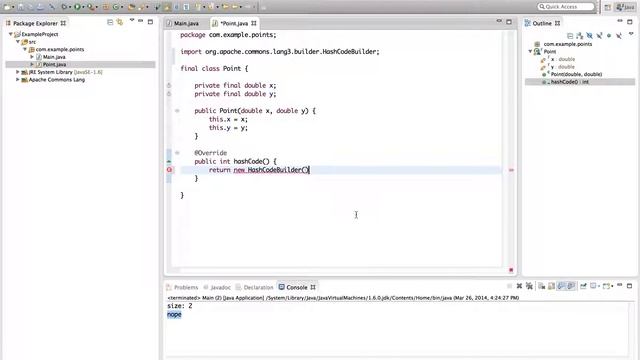Expand the Main.java node in Package Explorer
The image size is (640, 360).
coord(32,57)
